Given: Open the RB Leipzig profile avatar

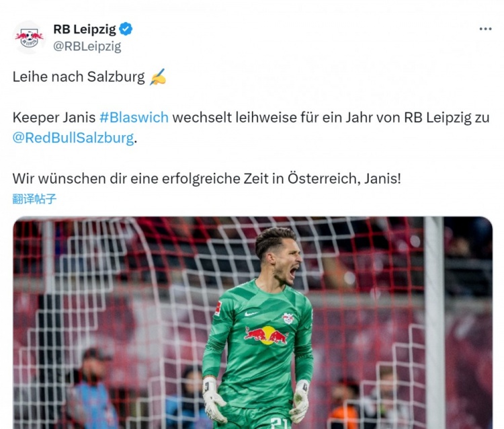Looking at the screenshot, I should 30,38.
